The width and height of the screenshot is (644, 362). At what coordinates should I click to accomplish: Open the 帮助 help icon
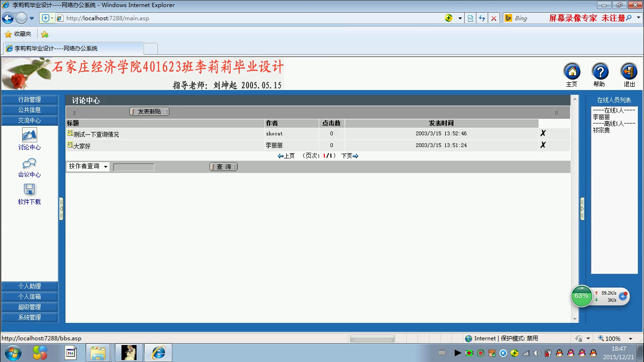(x=600, y=72)
